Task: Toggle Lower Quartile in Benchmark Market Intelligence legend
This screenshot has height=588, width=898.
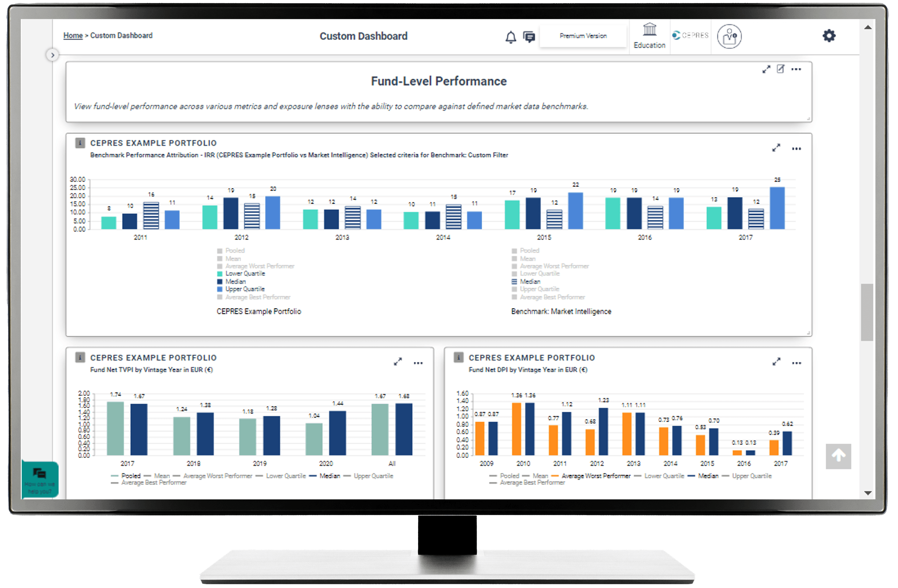Action: click(x=536, y=274)
